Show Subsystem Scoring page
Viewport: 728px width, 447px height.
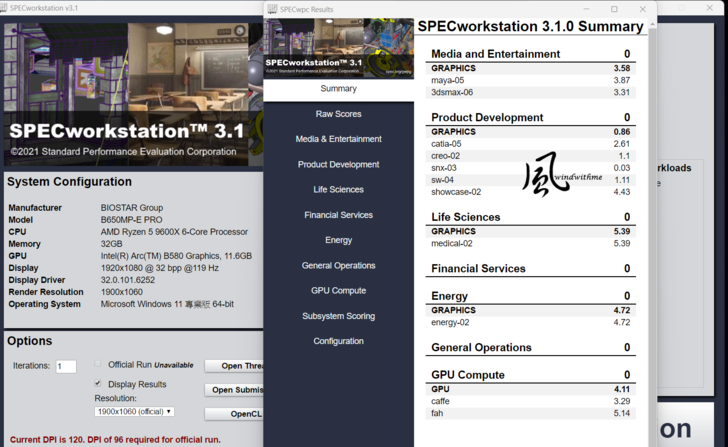[x=338, y=316]
